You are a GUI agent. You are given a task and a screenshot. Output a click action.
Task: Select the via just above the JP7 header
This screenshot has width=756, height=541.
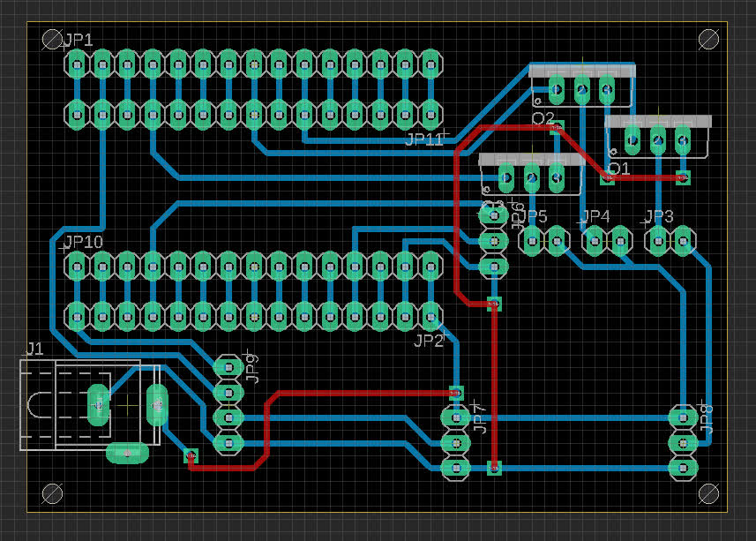(455, 393)
